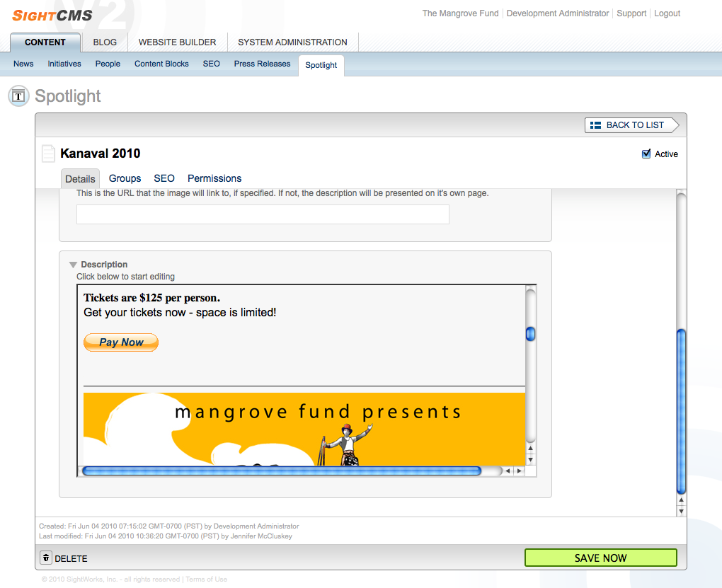Viewport: 722px width, 588px height.
Task: Click the 'Tickets are $125 per person.' text
Action: [x=152, y=298]
